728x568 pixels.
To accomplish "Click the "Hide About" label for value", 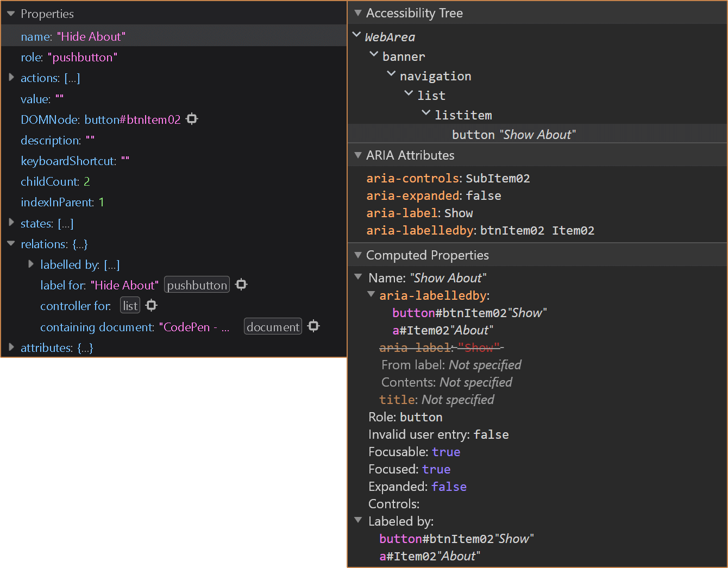I will (124, 285).
